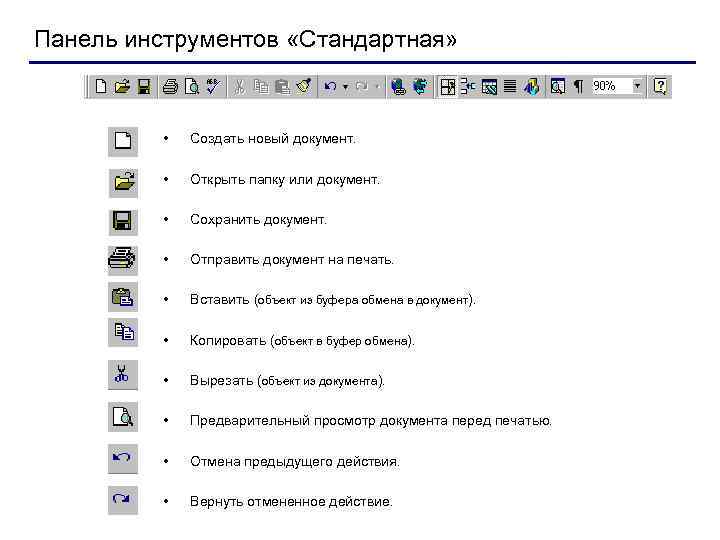Click clipboard icon beside 'Вставить'
720x540 pixels.
(x=123, y=297)
